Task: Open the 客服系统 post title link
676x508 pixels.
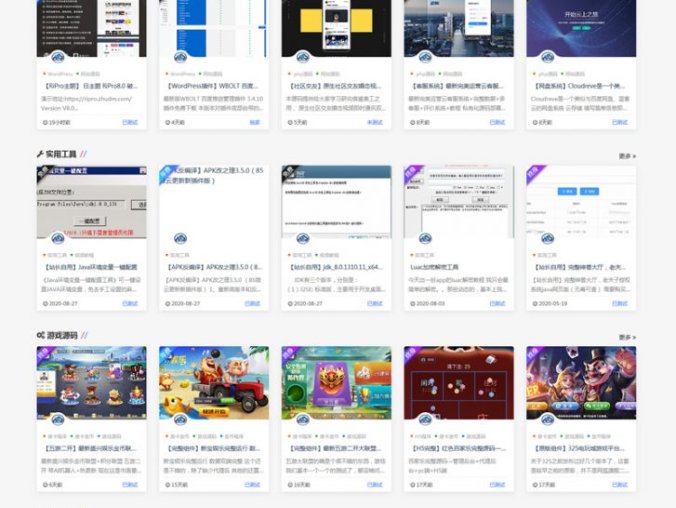Action: pyautogui.click(x=457, y=86)
